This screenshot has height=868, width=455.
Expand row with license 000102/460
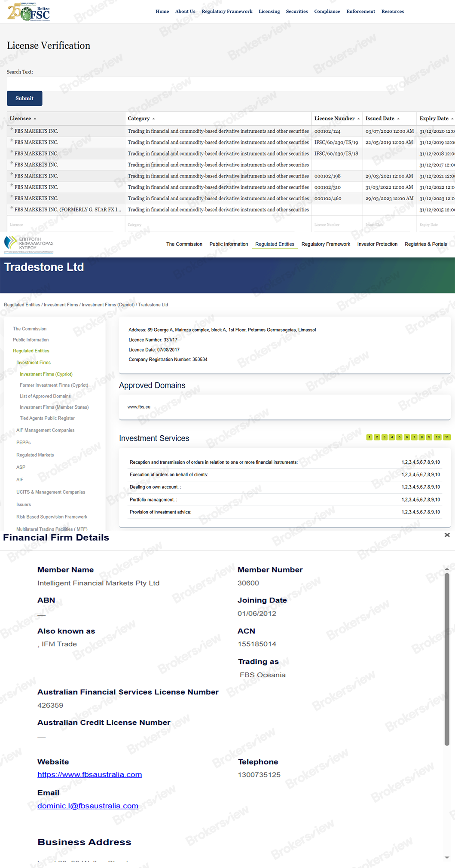12,197
